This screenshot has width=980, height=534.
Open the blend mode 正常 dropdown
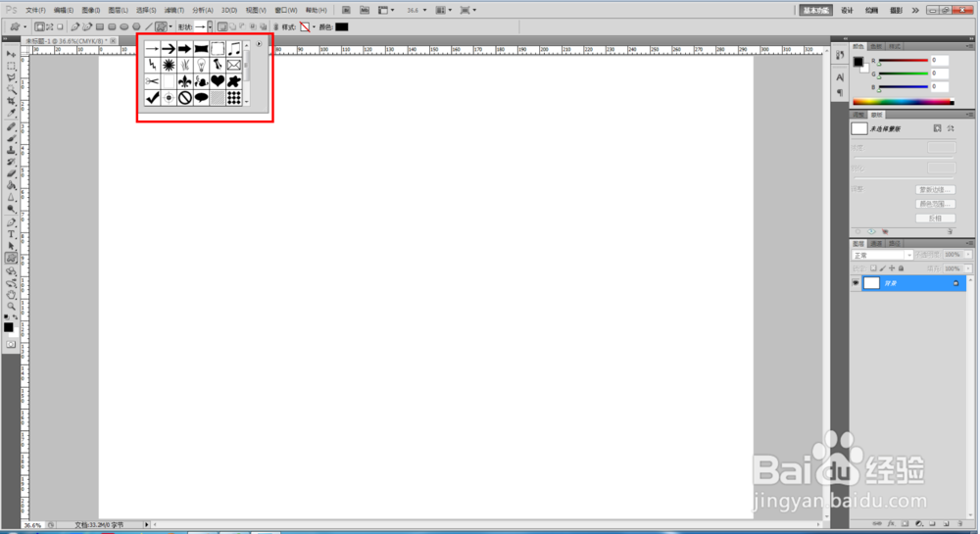point(882,256)
